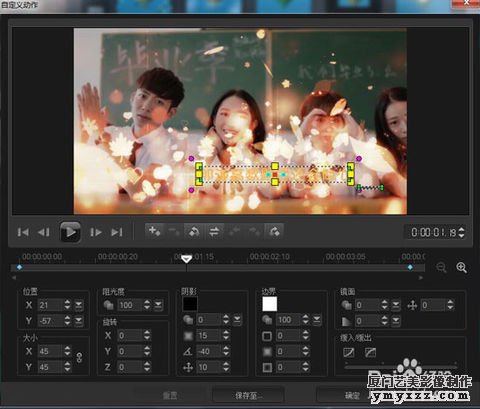Open the black shadow color swatch
The image size is (480, 409).
pyautogui.click(x=190, y=304)
